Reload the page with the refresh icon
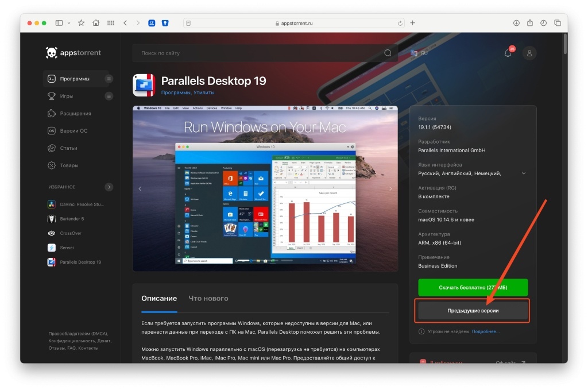The image size is (588, 390). coord(400,23)
